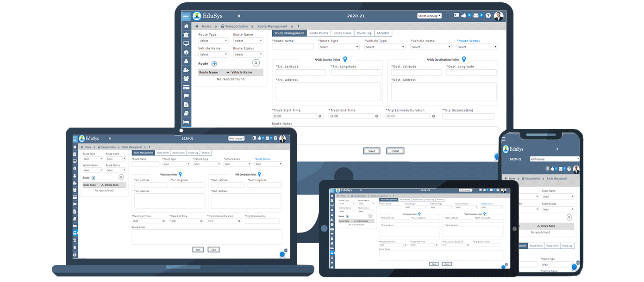
Task: Select the Home icon in the sidebar
Action: (186, 26)
